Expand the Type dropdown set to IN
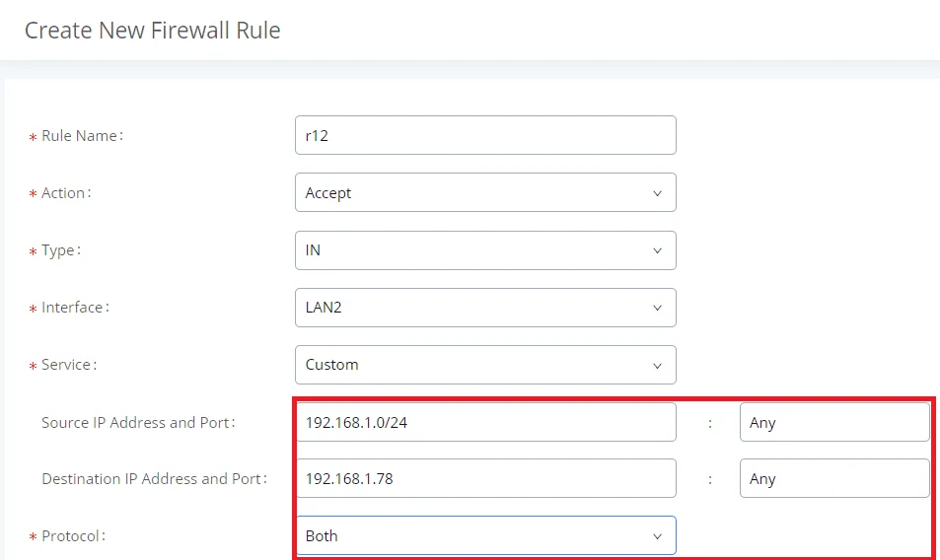940x560 pixels. tap(485, 249)
